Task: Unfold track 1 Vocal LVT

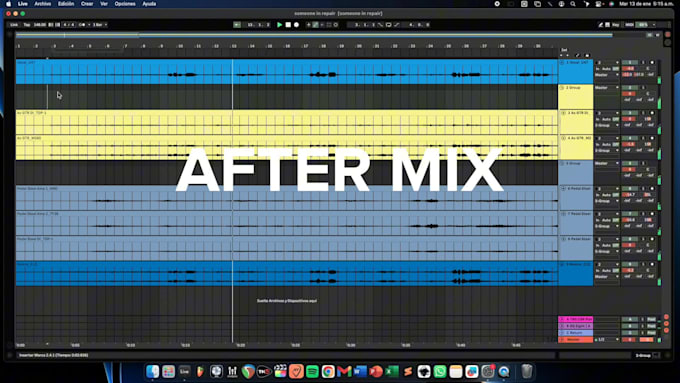Action: [x=562, y=62]
